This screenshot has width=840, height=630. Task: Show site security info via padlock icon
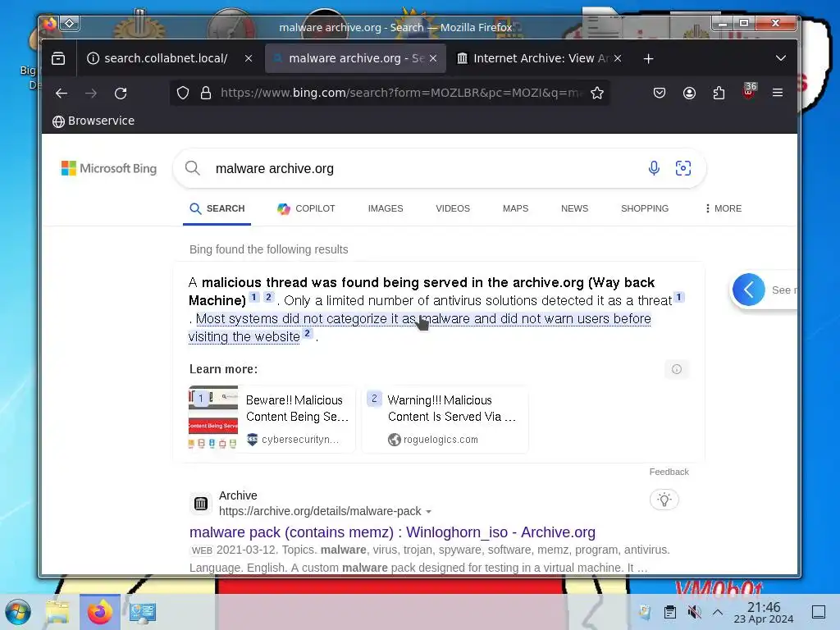click(206, 94)
